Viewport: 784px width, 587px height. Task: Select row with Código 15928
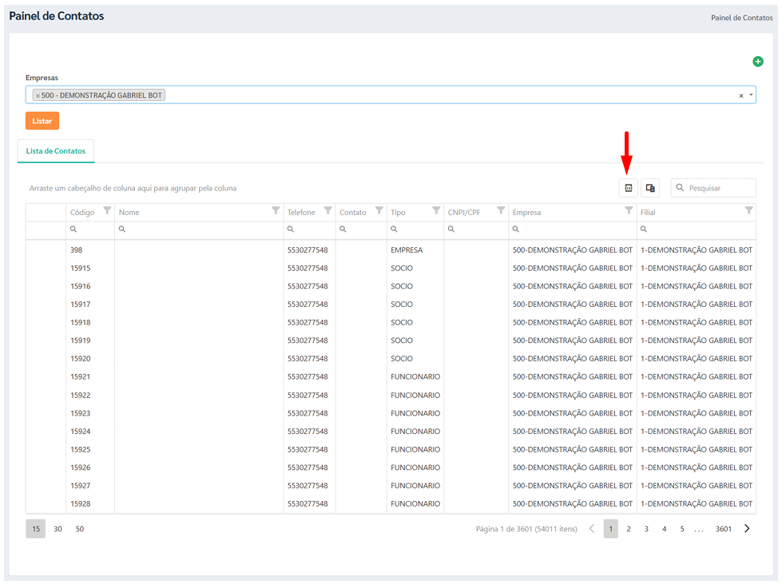390,504
